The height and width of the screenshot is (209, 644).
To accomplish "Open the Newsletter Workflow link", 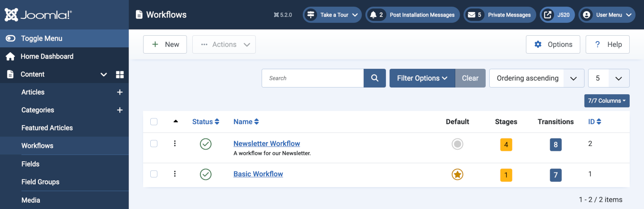I will point(267,143).
